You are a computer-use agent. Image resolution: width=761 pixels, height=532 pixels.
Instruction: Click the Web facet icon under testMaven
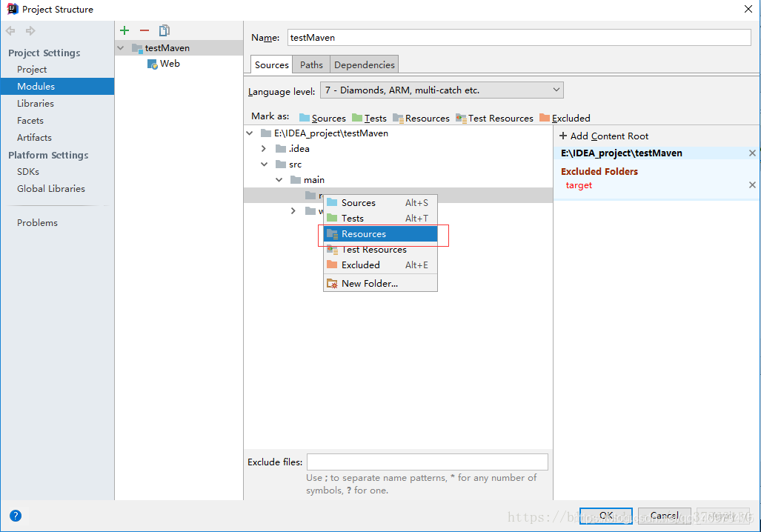coord(153,64)
